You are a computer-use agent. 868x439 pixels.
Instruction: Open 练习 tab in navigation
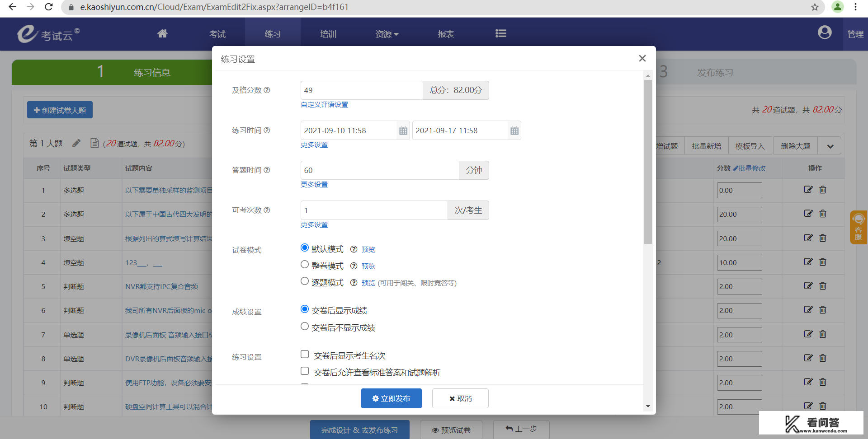point(273,34)
